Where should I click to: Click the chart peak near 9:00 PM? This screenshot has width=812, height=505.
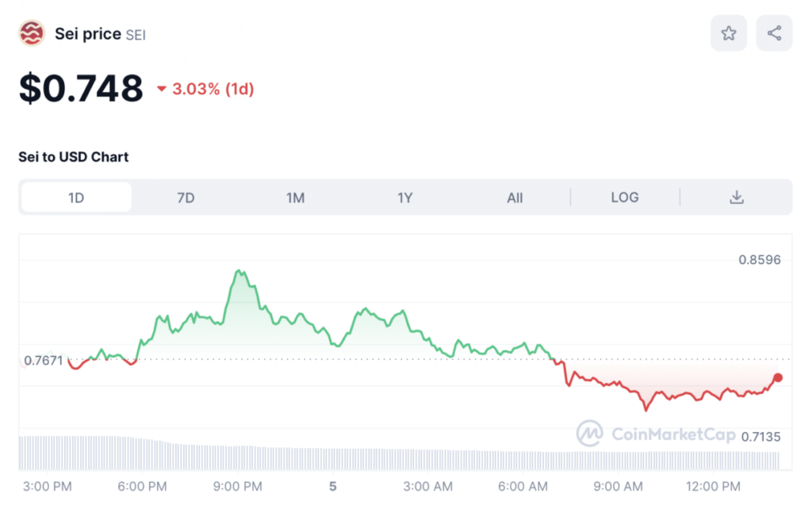point(239,272)
